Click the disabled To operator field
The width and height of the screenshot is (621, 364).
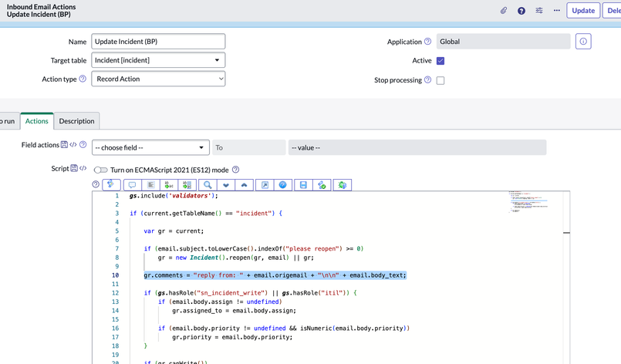248,147
